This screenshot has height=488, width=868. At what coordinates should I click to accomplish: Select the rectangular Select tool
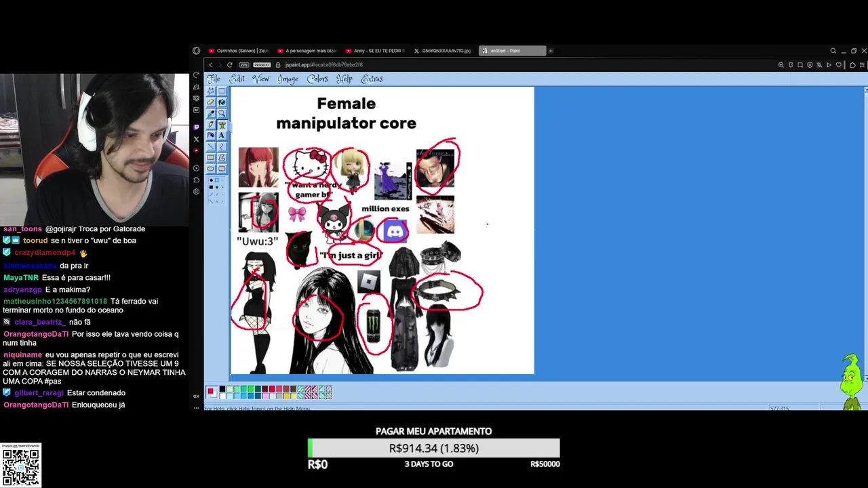click(222, 91)
